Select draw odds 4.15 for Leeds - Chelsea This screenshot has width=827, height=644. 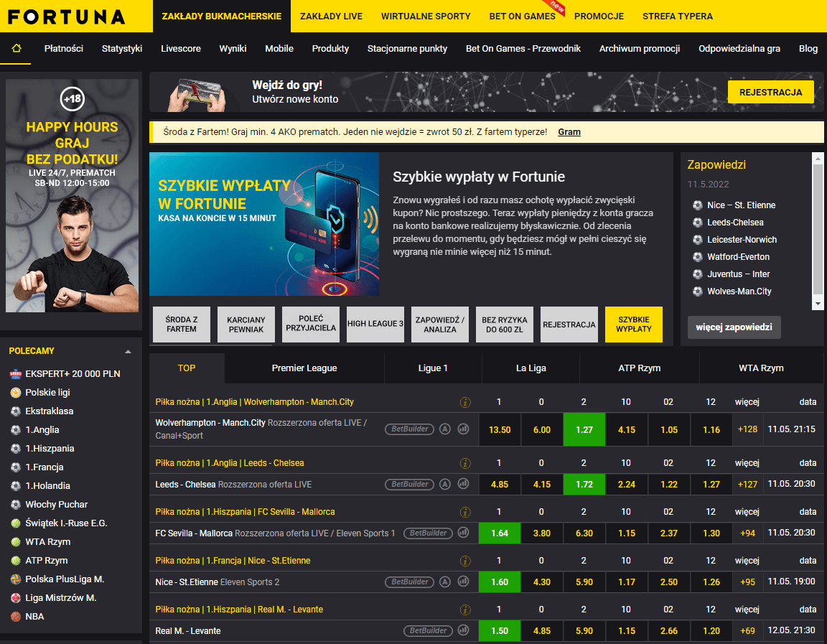pyautogui.click(x=542, y=484)
